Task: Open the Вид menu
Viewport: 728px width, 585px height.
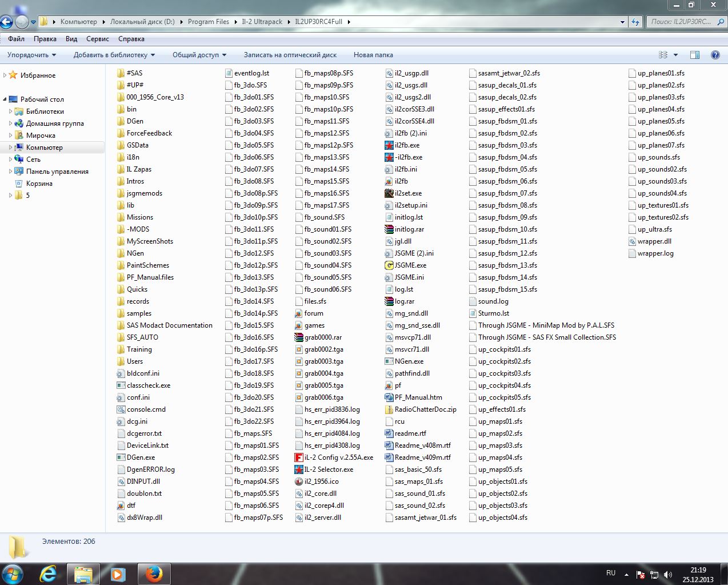Action: point(71,39)
